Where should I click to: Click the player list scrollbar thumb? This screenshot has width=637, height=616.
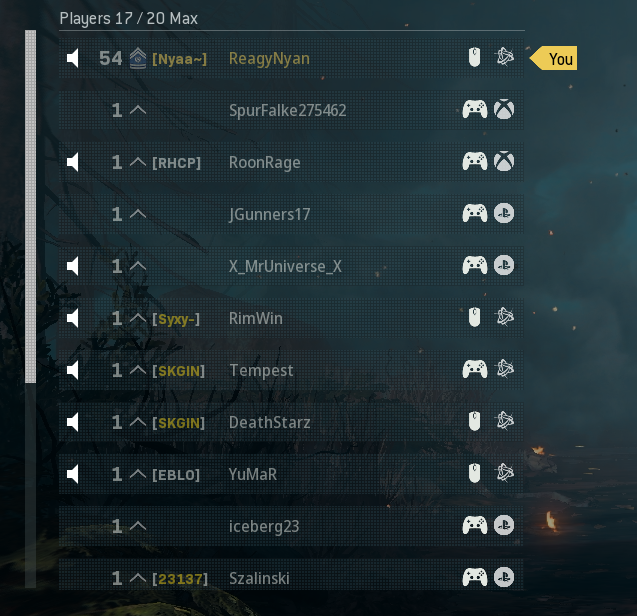[x=30, y=206]
